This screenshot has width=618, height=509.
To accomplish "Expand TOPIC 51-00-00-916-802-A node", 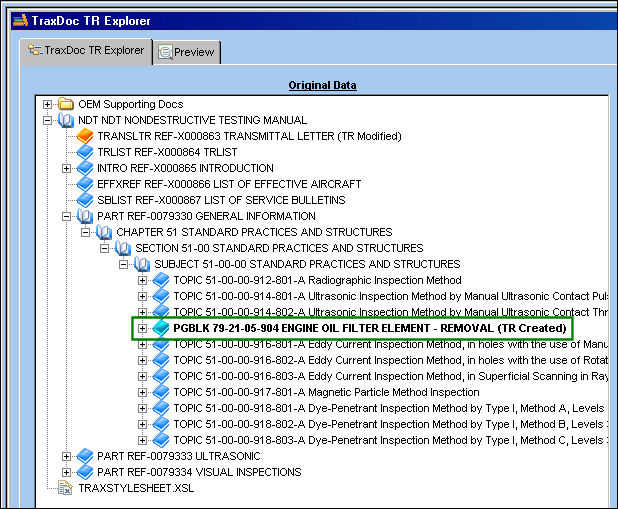I will [142, 361].
